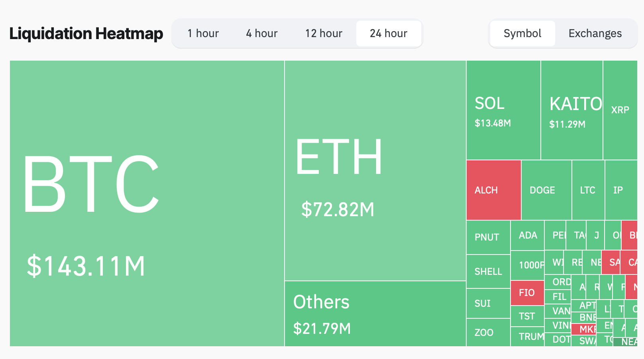644x359 pixels.
Task: Open the KAITO $11.29M tile
Action: (571, 110)
